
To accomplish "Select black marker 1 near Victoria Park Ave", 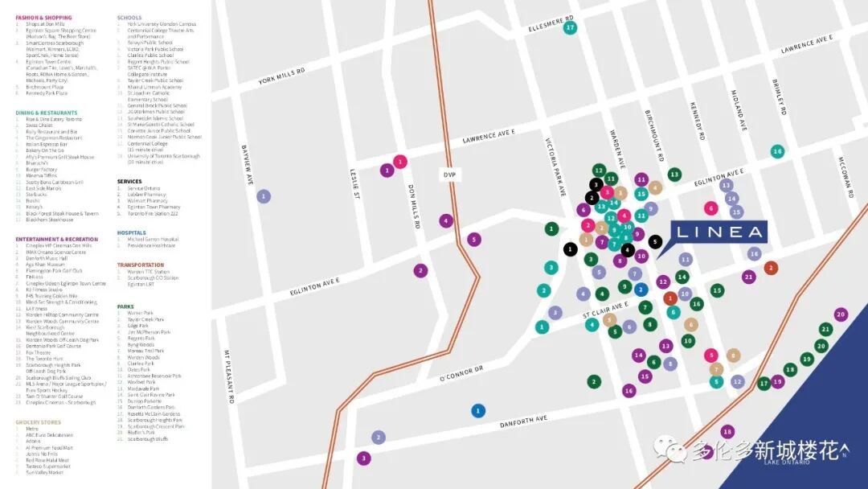I will tap(570, 249).
